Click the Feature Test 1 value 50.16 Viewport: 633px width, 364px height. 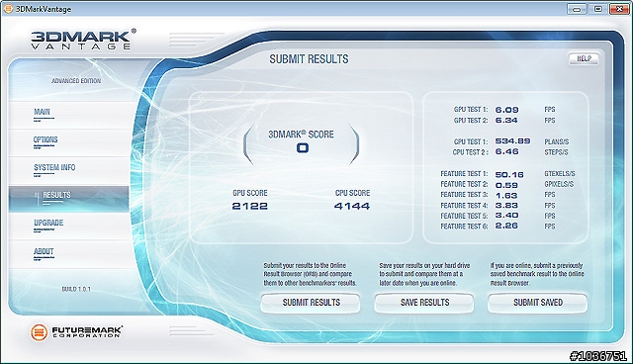coord(509,175)
